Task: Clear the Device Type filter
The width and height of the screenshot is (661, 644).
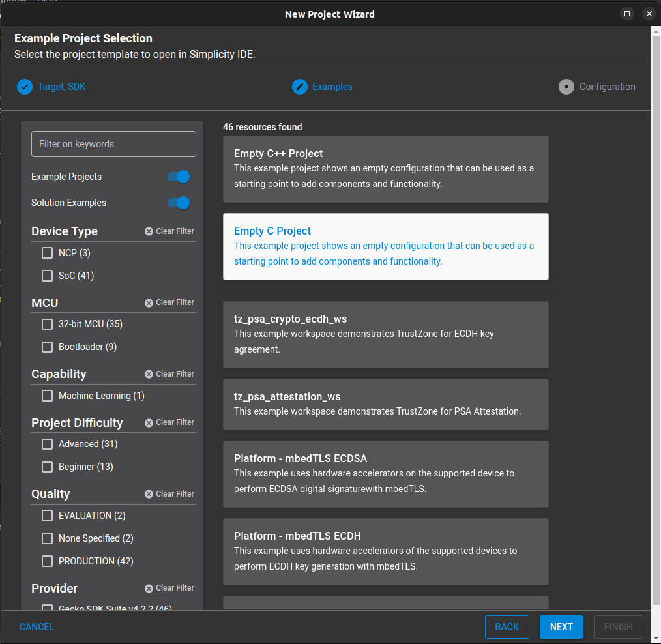Action: pos(169,231)
